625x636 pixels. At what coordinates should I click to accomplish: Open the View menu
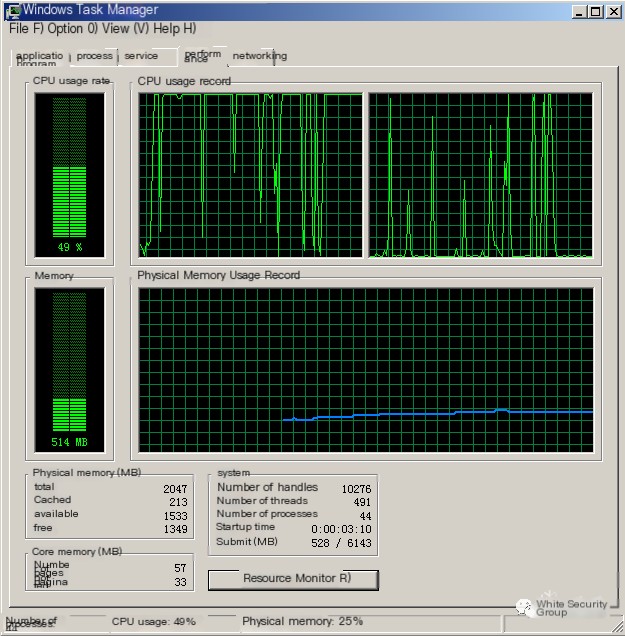pyautogui.click(x=125, y=29)
